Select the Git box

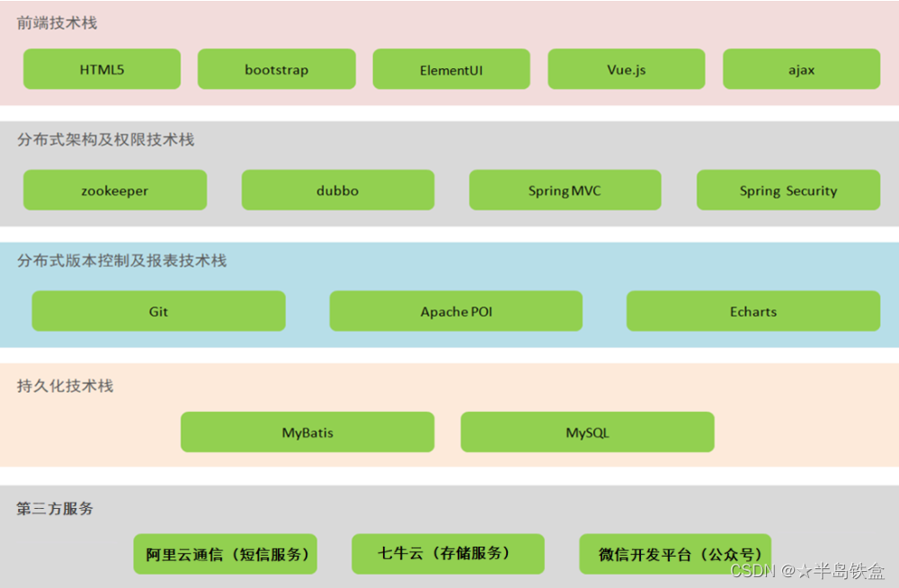click(158, 311)
